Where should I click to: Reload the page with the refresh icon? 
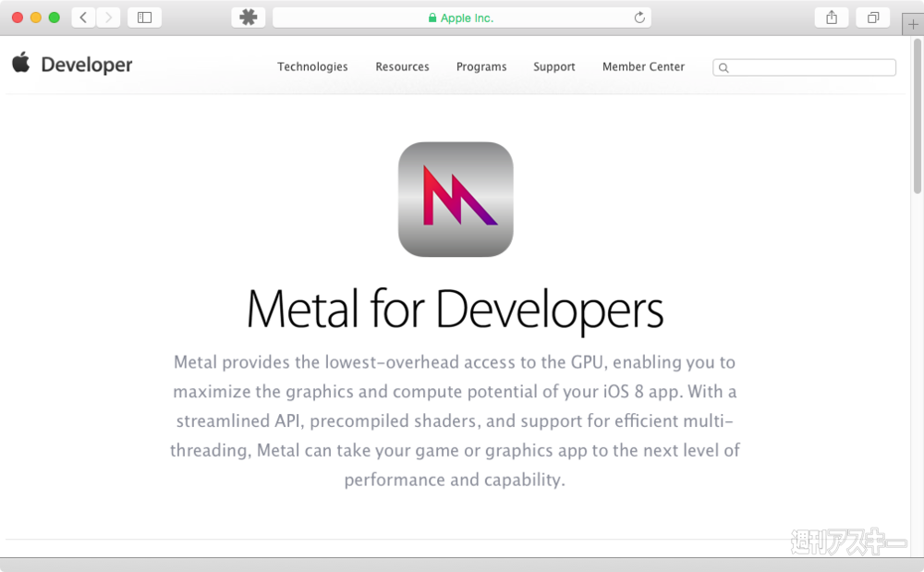[639, 18]
